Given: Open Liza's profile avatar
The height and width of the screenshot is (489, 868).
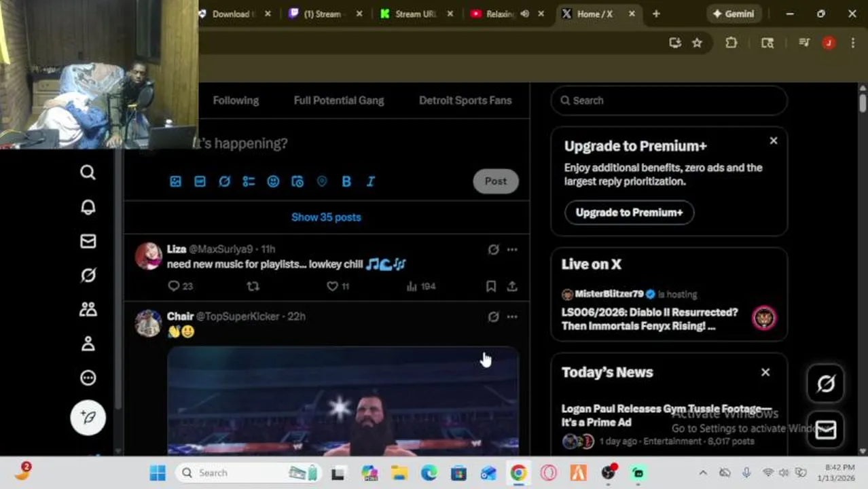Looking at the screenshot, I should click(x=148, y=256).
